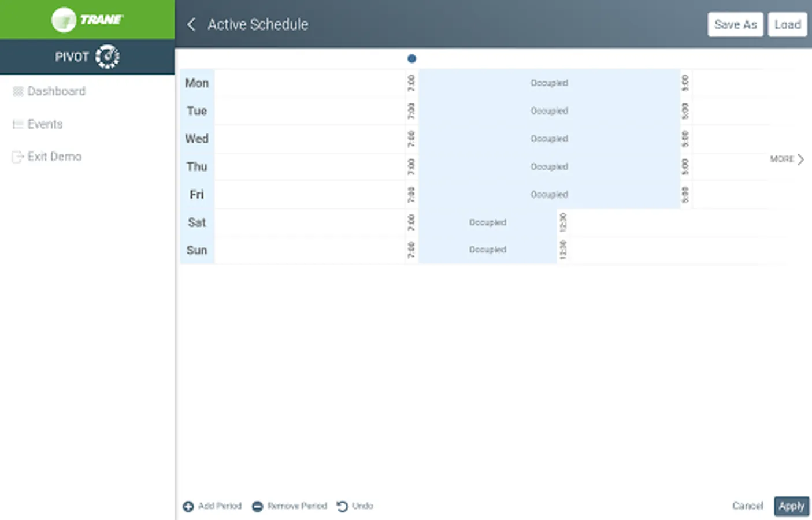The image size is (812, 520).
Task: Select Saturday's Occupied period block
Action: [487, 222]
